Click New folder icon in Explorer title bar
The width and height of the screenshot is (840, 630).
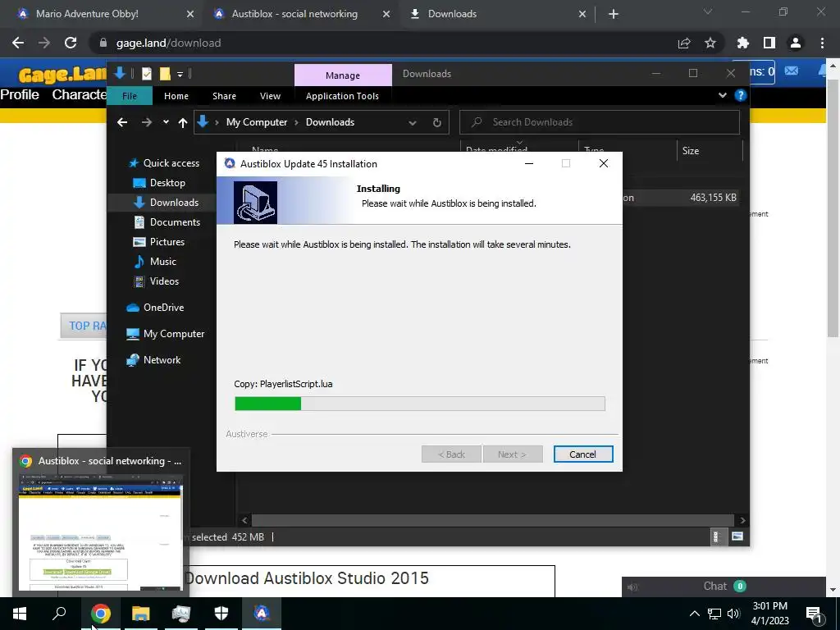[165, 74]
